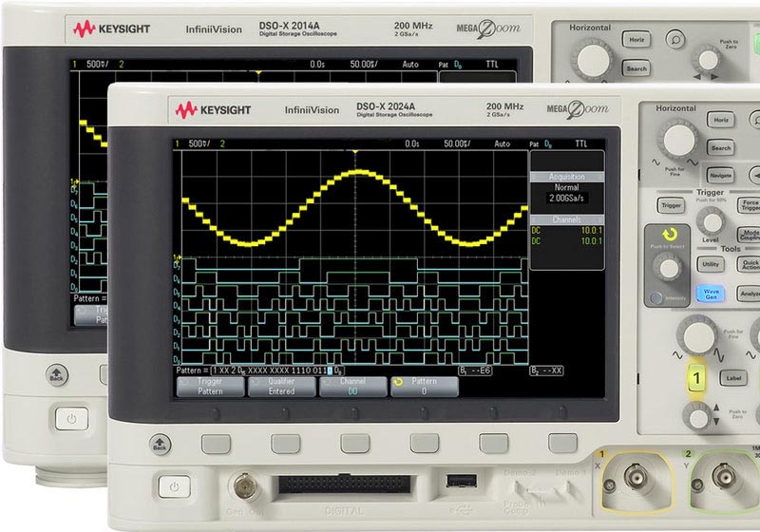This screenshot has height=532, width=760.
Task: Select the Navigate key on the front panel
Action: (x=720, y=176)
